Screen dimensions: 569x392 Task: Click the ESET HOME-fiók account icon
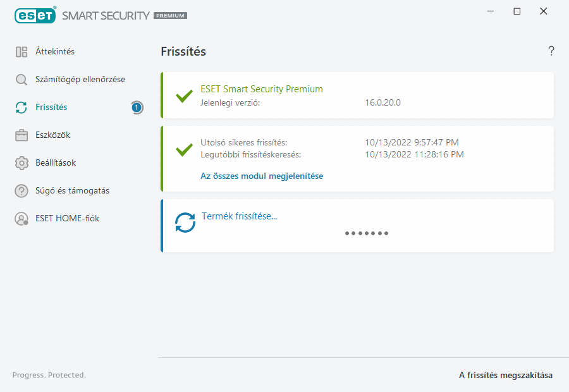point(21,219)
